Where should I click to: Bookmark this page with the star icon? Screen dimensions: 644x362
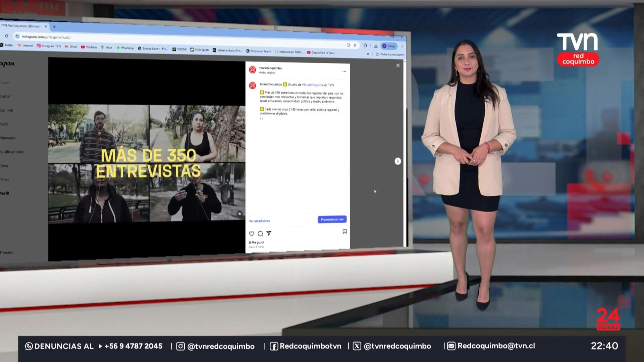355,45
